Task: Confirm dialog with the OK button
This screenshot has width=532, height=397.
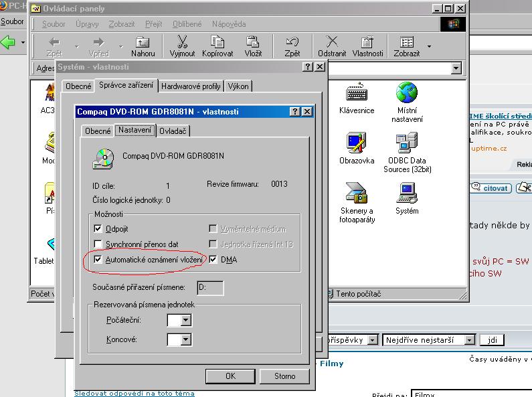Action: click(230, 376)
